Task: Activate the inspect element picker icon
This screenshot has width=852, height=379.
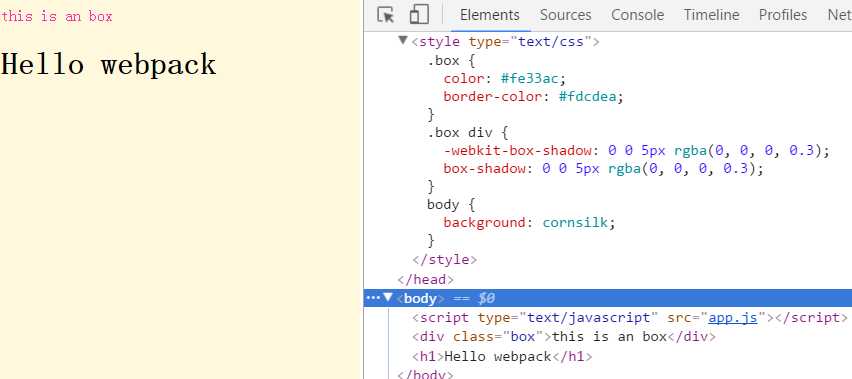Action: (x=386, y=15)
